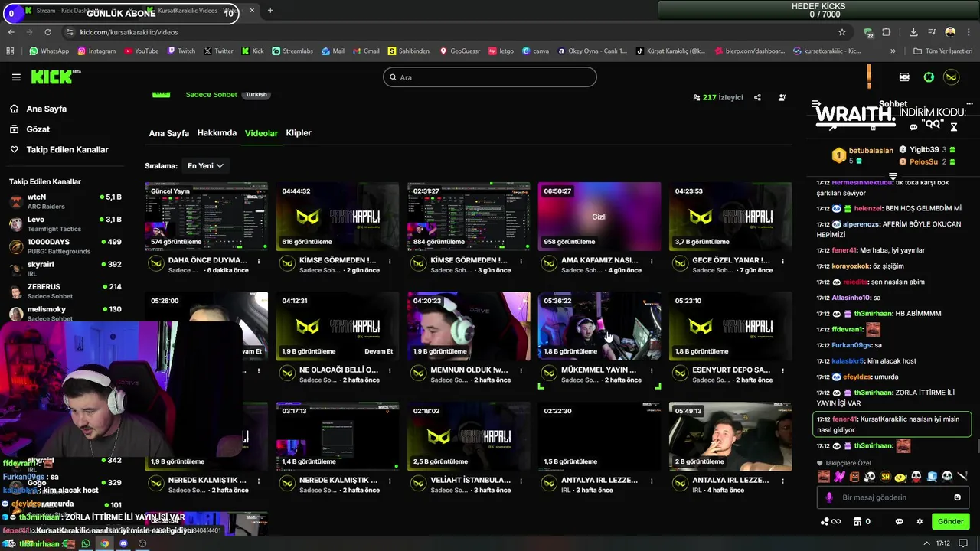Open options menu for ANTALYA IRL 4 hafta önce video

pyautogui.click(x=782, y=481)
